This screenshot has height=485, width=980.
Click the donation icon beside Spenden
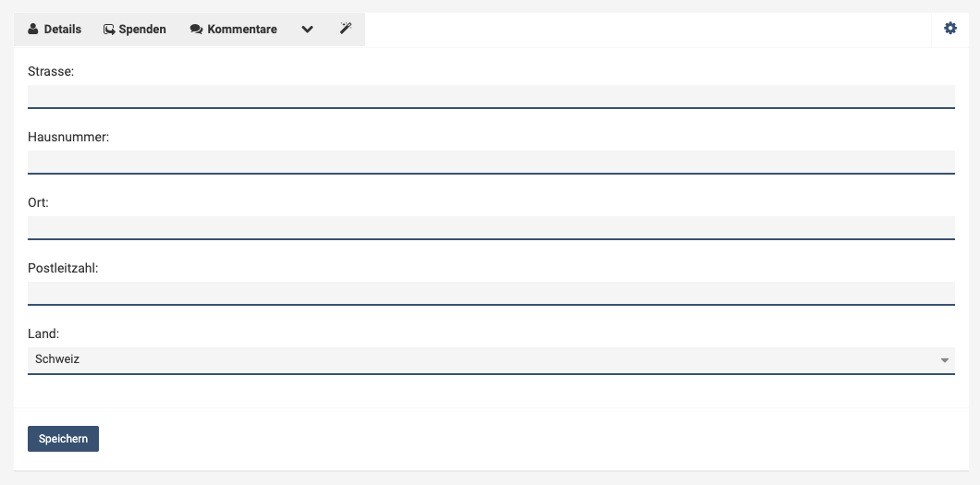pos(109,30)
